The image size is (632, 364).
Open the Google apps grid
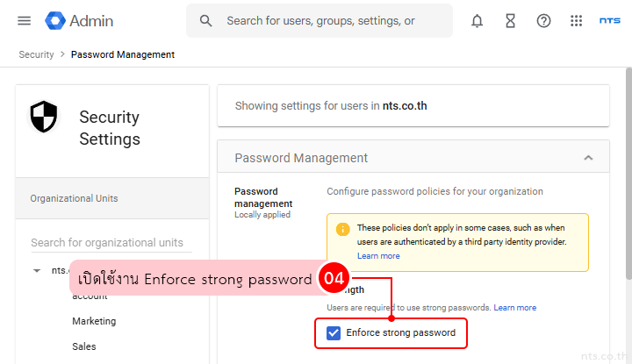click(577, 20)
